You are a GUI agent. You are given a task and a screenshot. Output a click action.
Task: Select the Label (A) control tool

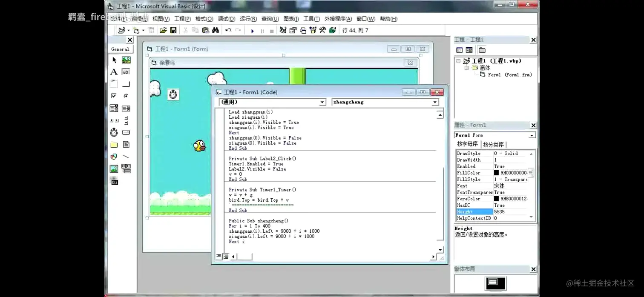coord(114,72)
